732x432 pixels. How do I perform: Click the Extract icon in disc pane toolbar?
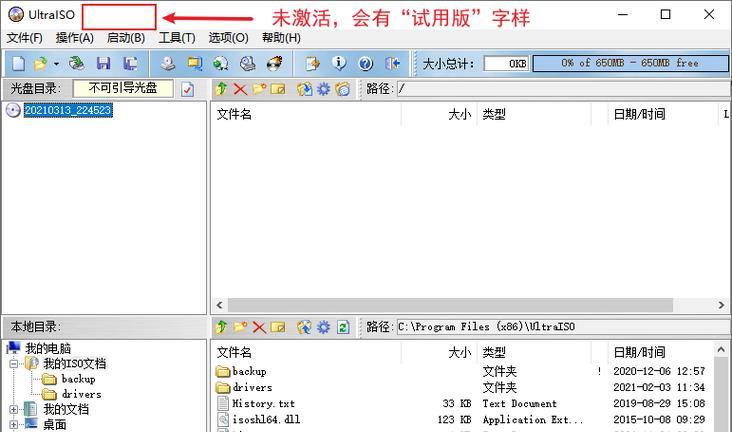point(304,89)
